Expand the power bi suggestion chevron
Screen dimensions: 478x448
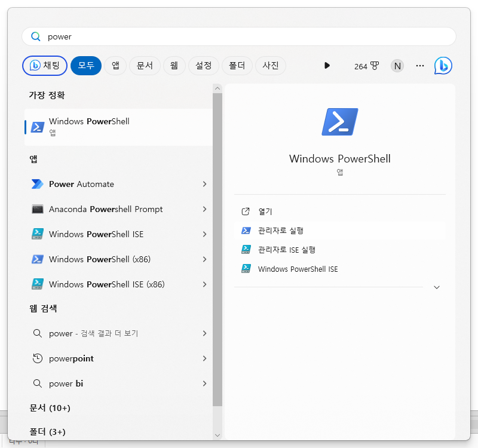204,383
